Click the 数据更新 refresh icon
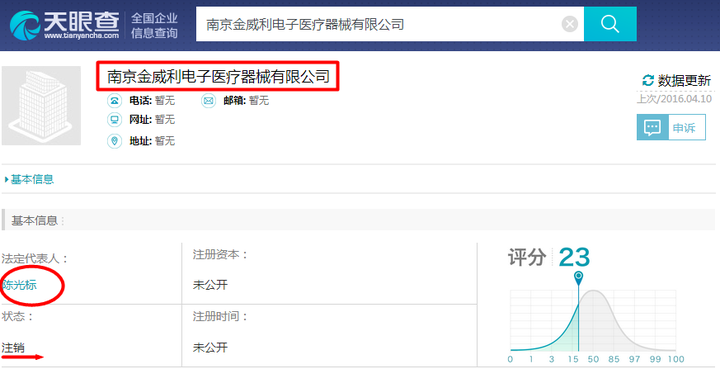 click(647, 81)
